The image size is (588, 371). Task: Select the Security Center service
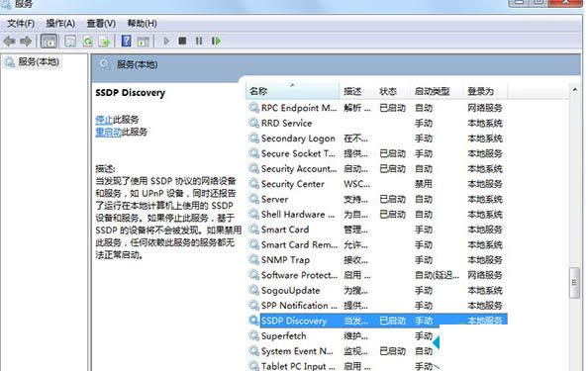[x=377, y=184]
